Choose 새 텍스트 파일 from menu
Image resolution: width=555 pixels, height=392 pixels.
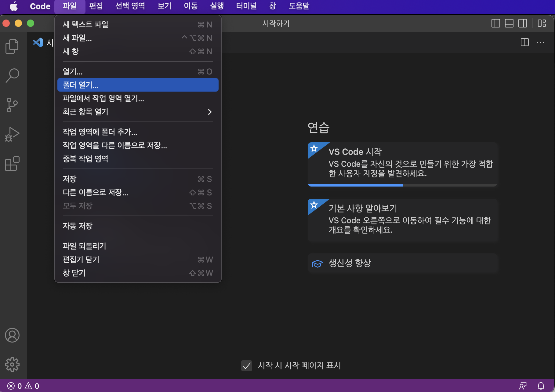tap(138, 24)
